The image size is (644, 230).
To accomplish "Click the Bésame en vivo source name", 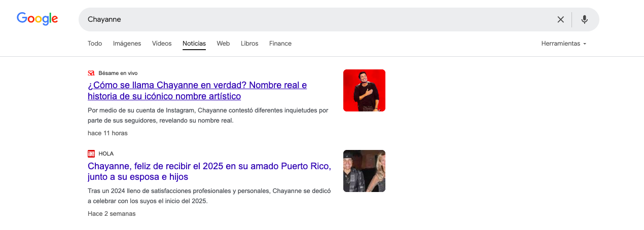I will (x=118, y=73).
